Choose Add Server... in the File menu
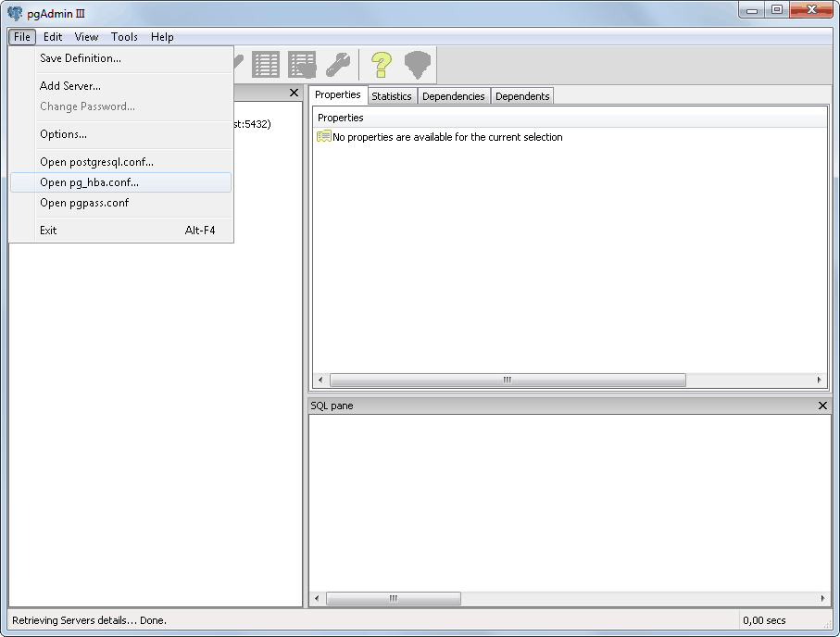 (x=70, y=86)
